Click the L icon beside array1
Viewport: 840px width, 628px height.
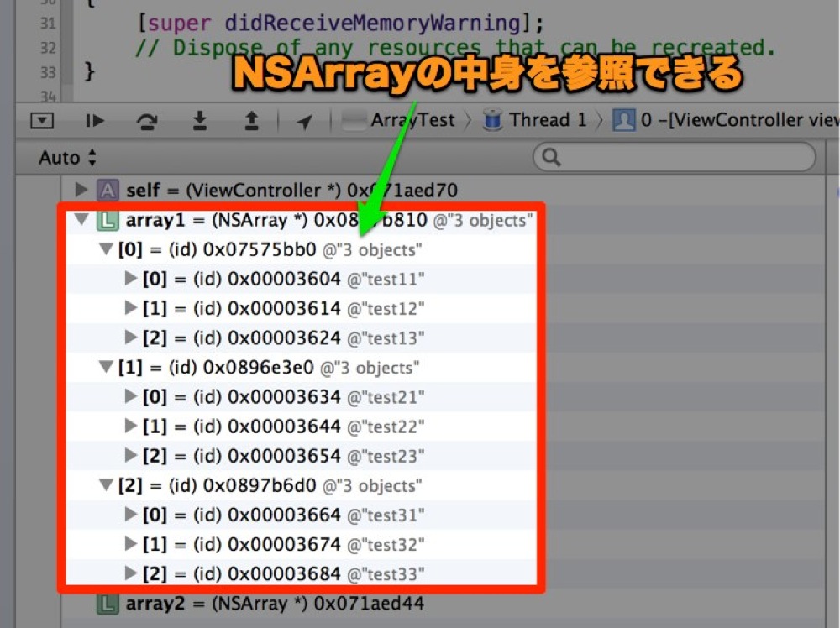[x=108, y=220]
